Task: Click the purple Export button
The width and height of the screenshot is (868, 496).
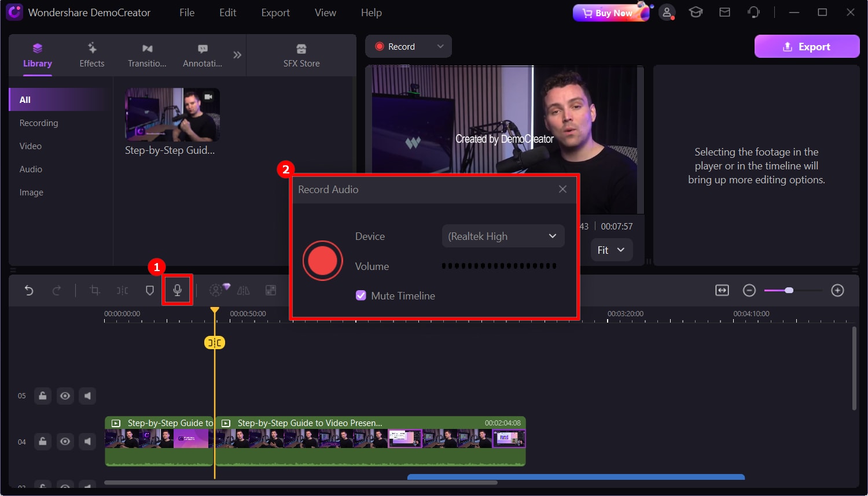Action: click(x=807, y=46)
